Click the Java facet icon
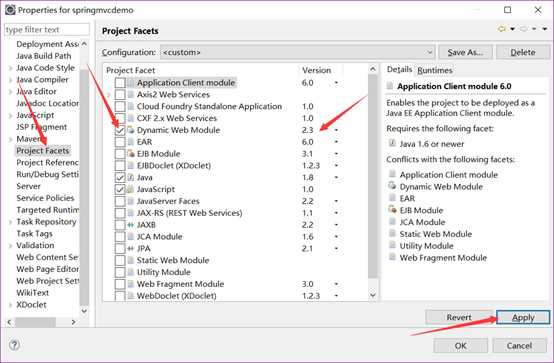554x363 pixels. tap(131, 177)
